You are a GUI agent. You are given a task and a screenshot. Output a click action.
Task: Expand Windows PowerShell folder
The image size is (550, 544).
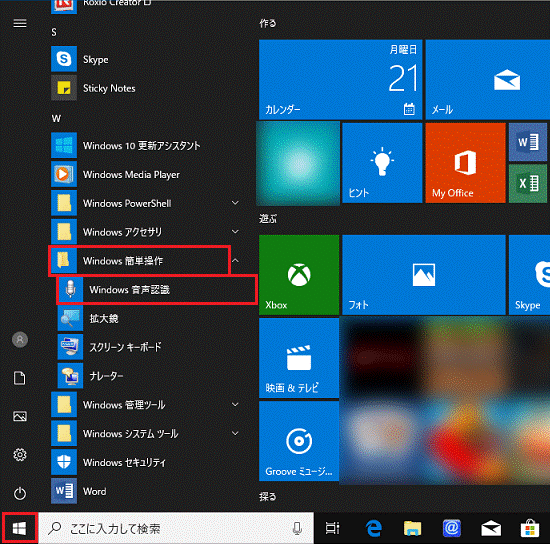pos(235,203)
